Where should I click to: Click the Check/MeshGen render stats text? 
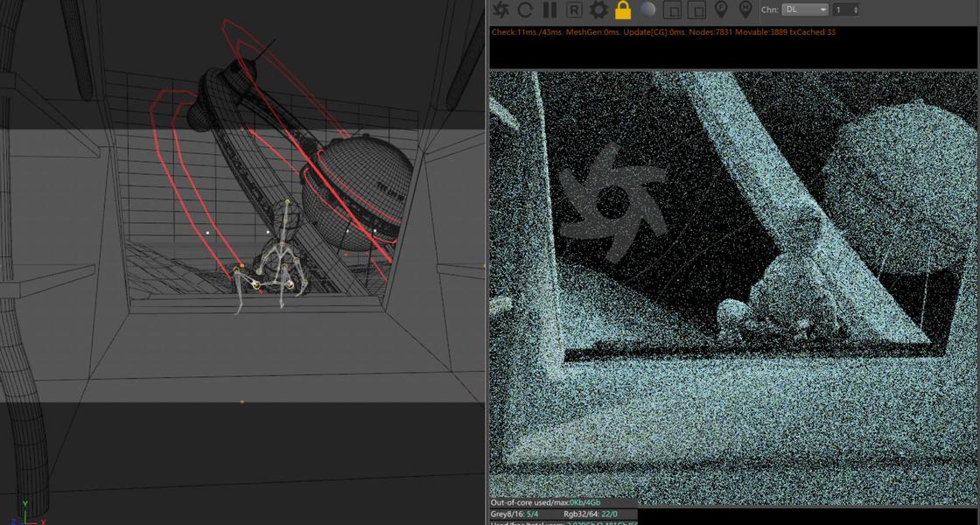[x=664, y=31]
